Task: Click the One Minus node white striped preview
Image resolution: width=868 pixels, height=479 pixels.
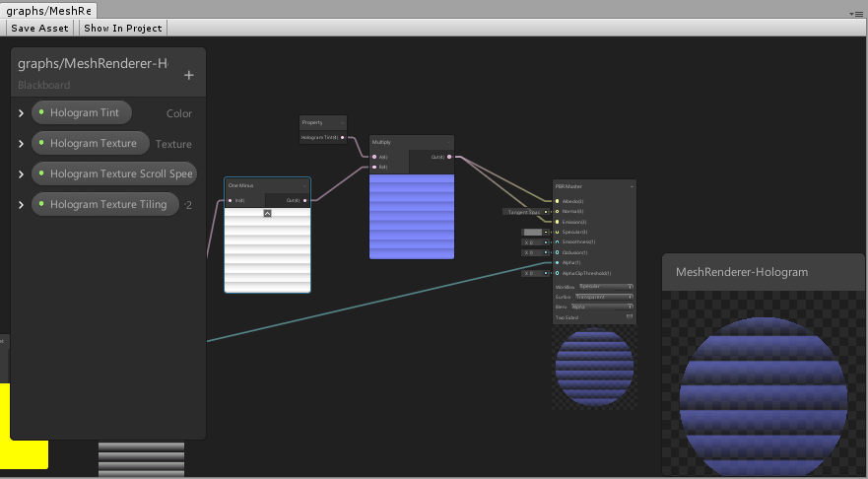Action: coord(267,249)
